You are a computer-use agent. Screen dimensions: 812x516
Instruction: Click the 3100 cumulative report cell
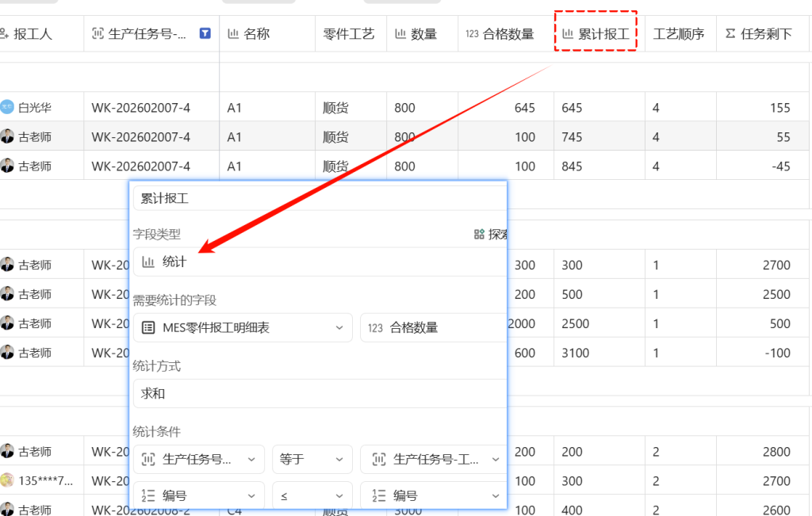click(599, 353)
